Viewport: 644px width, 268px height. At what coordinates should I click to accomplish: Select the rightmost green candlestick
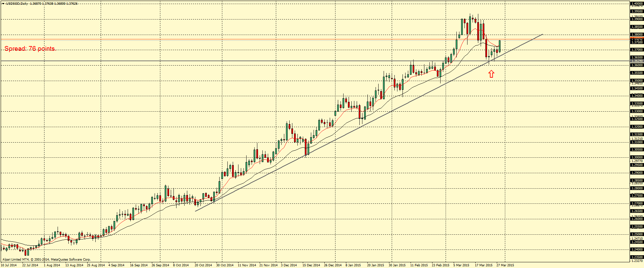point(500,46)
